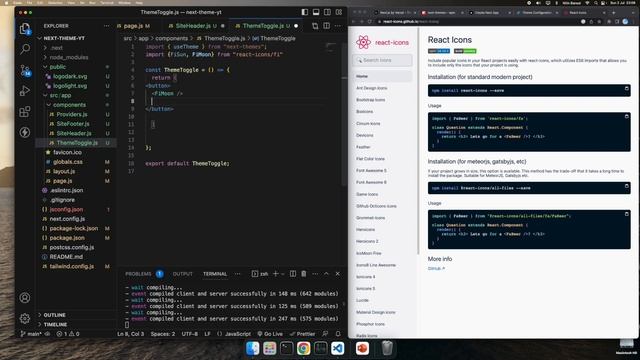Click the new terminal plus icon
The width and height of the screenshot is (640, 360).
pyautogui.click(x=276, y=274)
